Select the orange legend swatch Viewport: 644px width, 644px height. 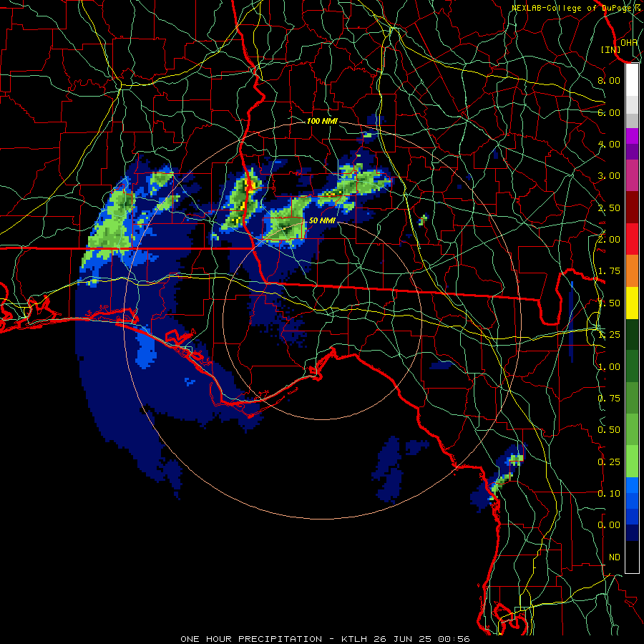point(632,271)
